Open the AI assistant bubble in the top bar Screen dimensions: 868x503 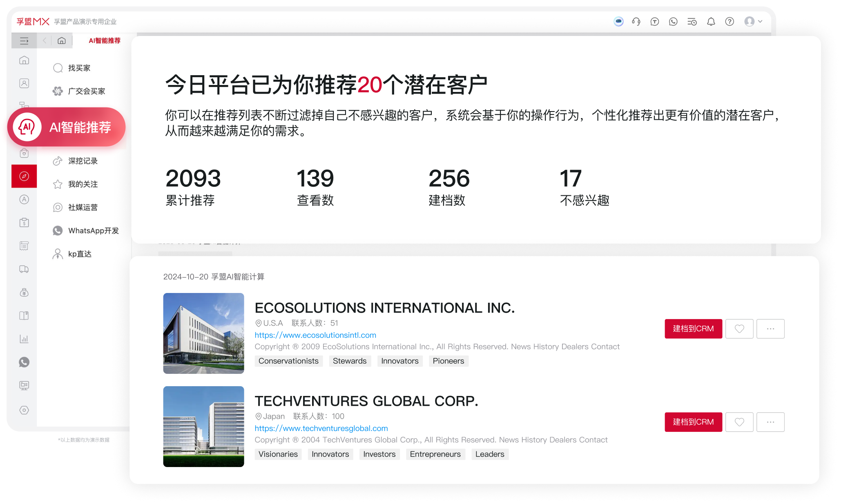pyautogui.click(x=618, y=22)
